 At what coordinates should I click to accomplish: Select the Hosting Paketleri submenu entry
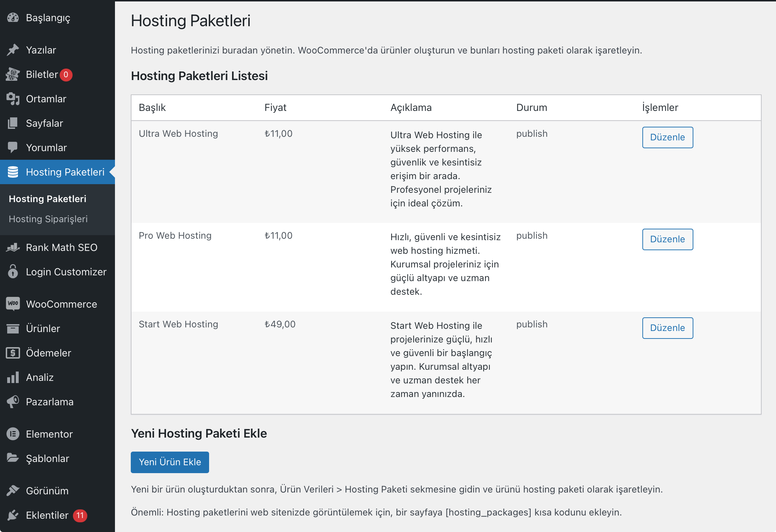(x=47, y=199)
